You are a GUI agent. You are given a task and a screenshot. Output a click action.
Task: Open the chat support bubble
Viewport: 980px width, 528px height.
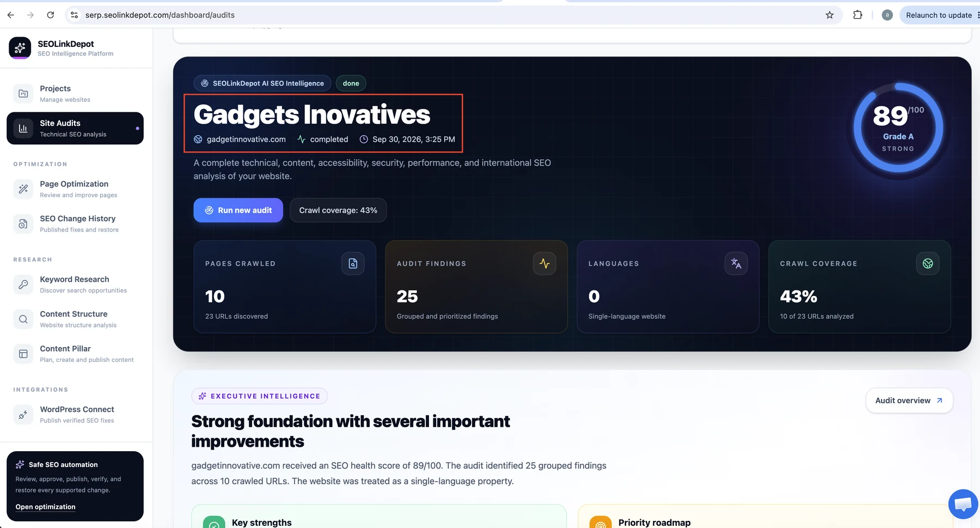(963, 504)
